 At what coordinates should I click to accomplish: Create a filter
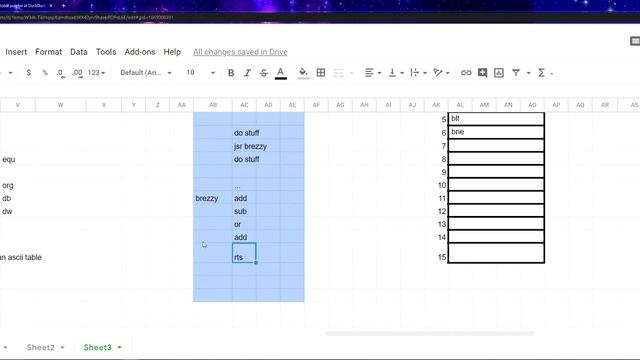coord(516,73)
